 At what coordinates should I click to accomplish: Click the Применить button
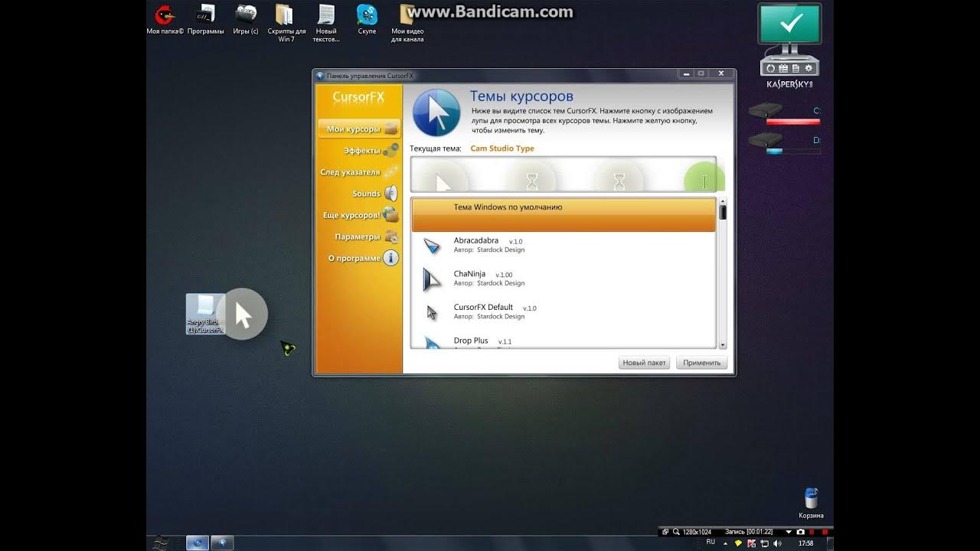pyautogui.click(x=701, y=363)
